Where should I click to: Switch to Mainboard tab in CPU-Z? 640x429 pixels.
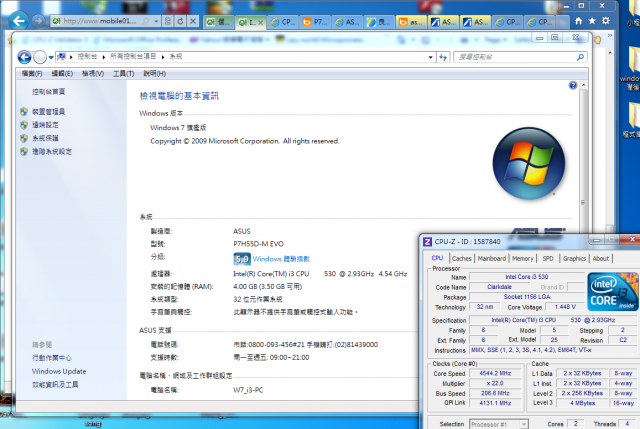pos(492,258)
